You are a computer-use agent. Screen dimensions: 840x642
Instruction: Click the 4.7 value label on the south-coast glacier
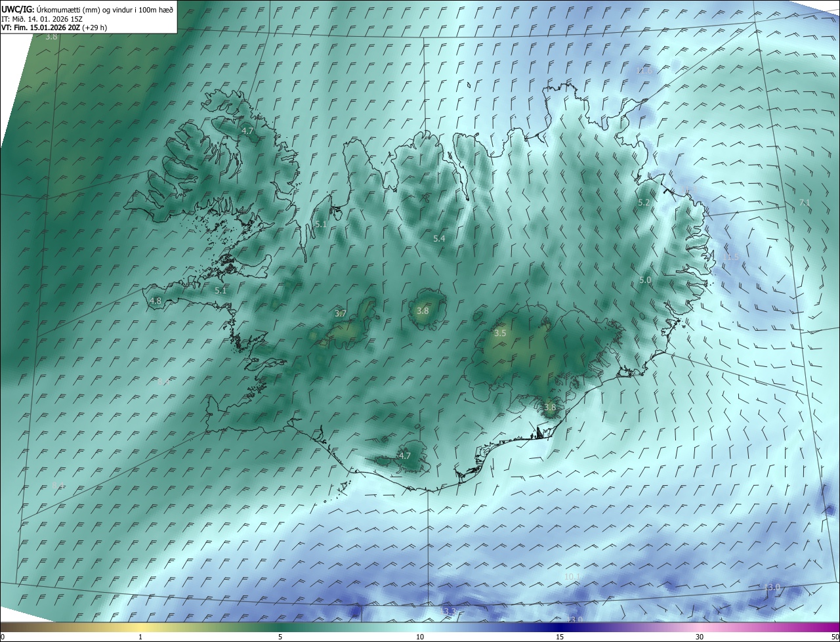click(405, 456)
